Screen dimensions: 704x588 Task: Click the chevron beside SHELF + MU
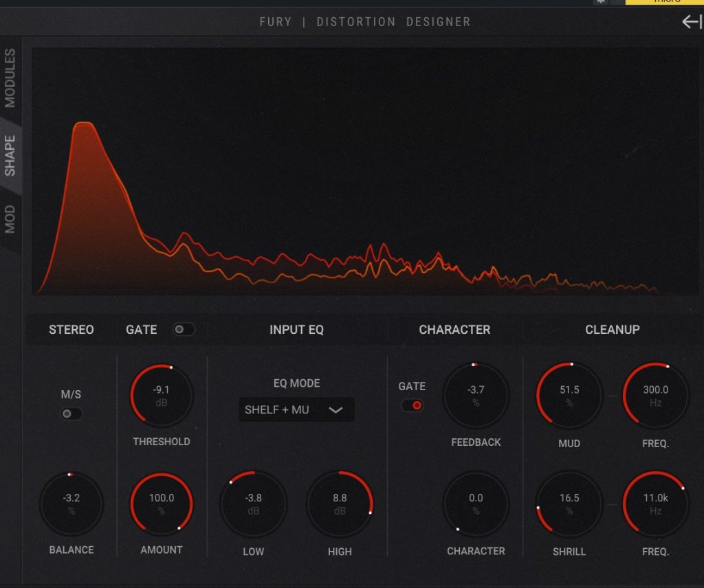[335, 410]
